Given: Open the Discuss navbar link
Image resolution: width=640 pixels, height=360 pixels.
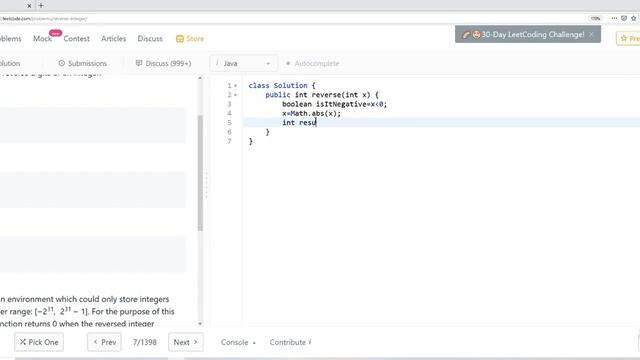Looking at the screenshot, I should coord(150,38).
